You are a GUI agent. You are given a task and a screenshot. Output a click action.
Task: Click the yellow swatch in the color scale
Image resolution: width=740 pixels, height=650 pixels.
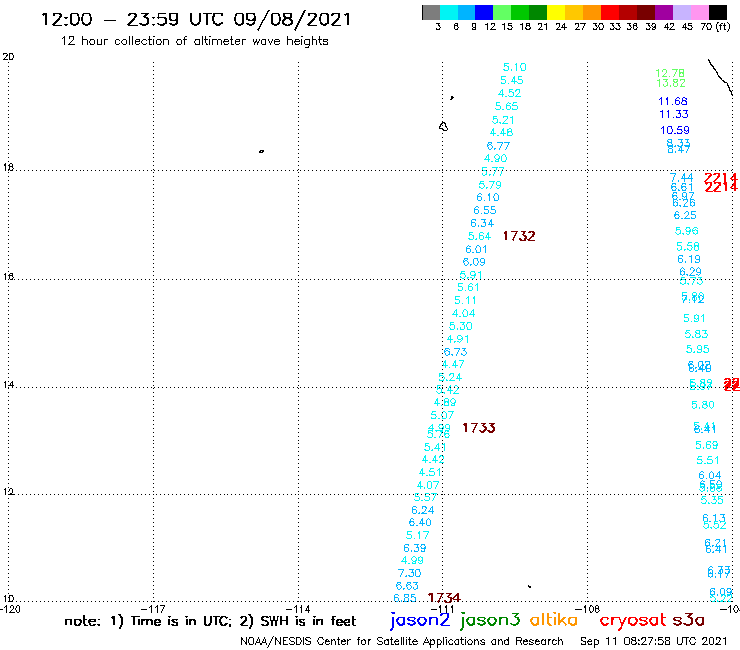click(x=556, y=12)
